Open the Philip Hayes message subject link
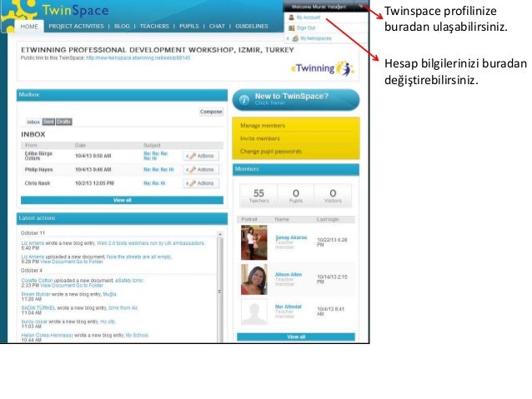532x399 pixels. pos(158,169)
